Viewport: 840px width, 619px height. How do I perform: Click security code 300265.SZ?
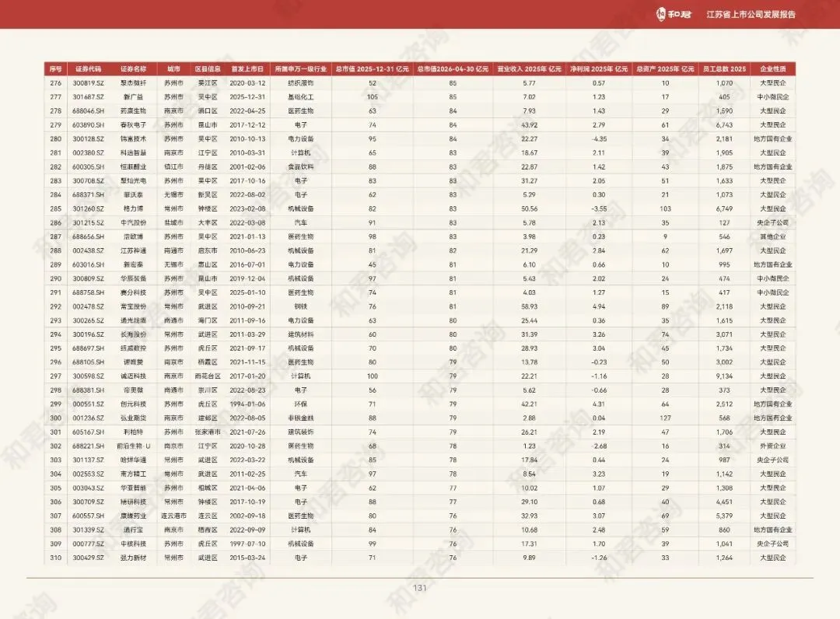coord(89,320)
